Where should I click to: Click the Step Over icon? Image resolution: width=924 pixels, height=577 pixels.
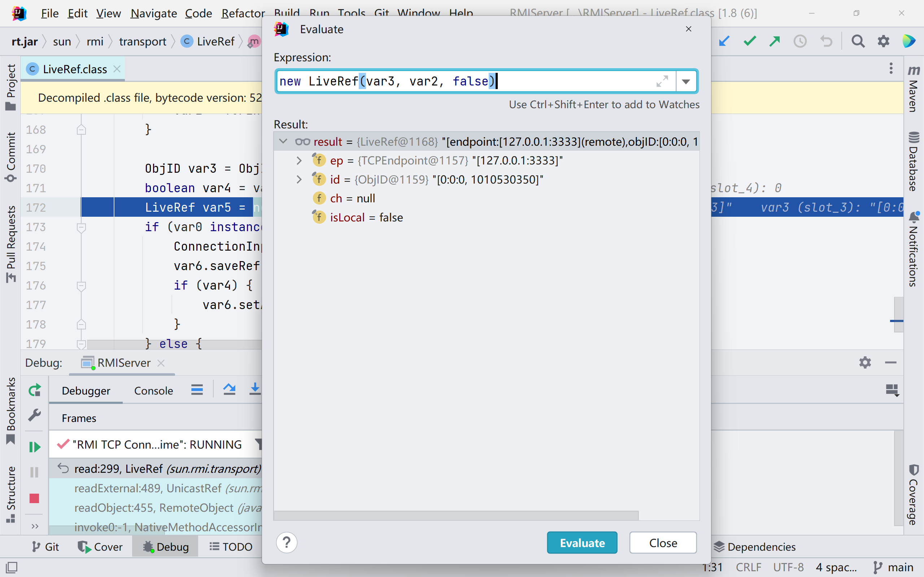pos(229,389)
